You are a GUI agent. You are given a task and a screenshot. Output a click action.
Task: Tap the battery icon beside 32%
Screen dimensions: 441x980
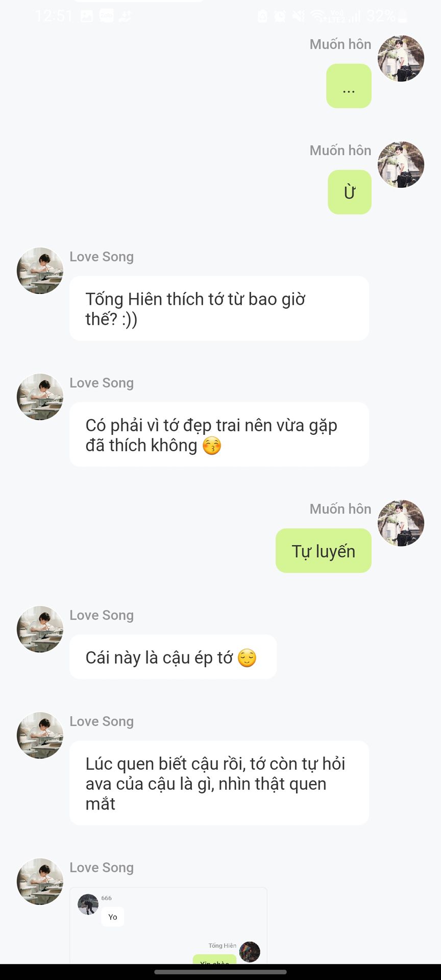click(x=402, y=16)
